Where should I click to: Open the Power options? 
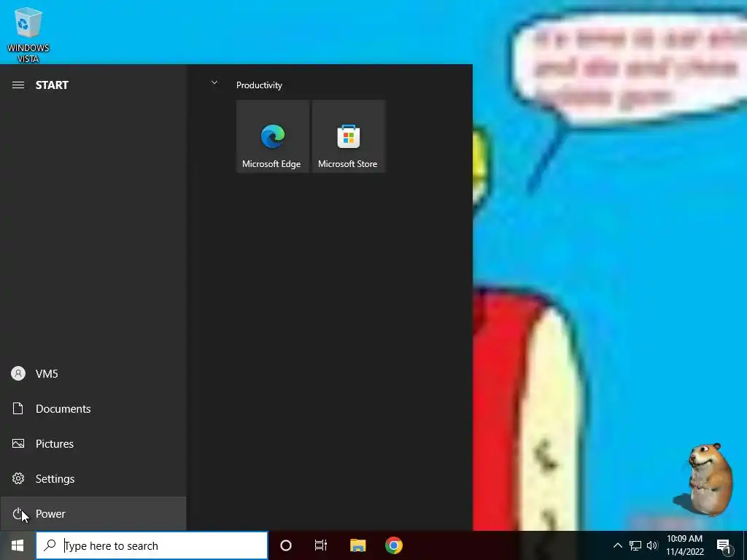[x=93, y=514]
